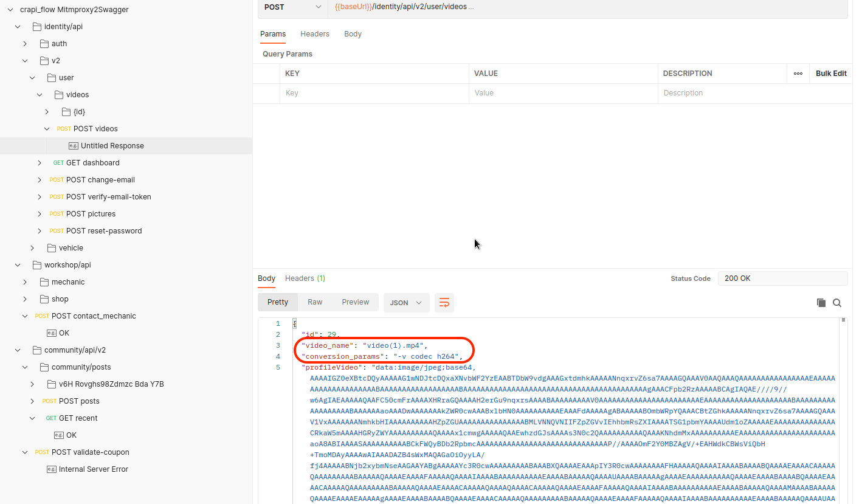Click the Internal Server Error example icon
This screenshot has height=504, width=862.
[x=52, y=469]
